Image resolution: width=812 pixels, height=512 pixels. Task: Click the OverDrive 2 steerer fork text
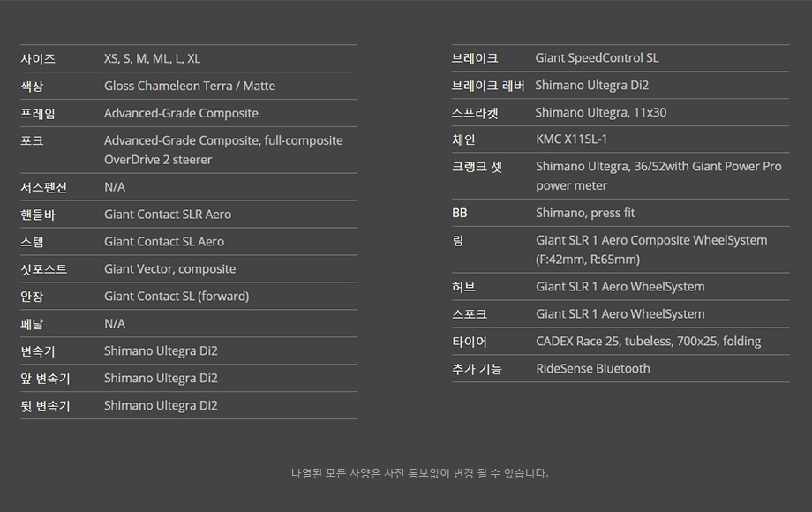pyautogui.click(x=158, y=160)
